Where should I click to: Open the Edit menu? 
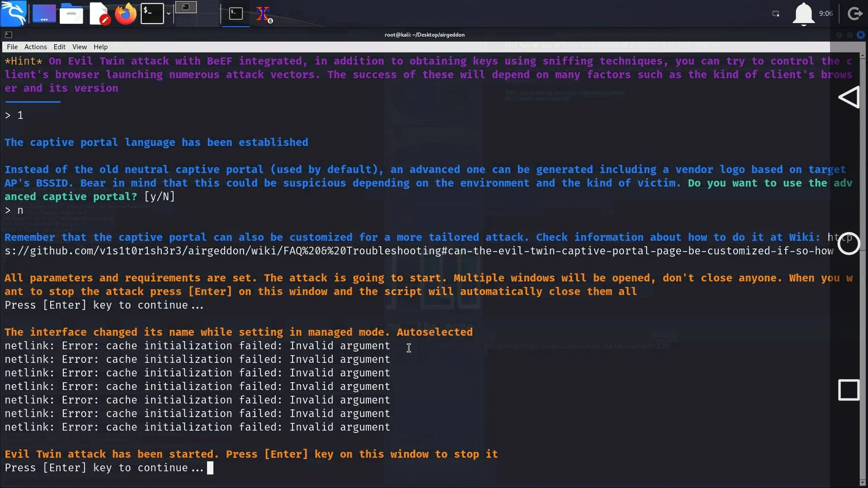[x=59, y=47]
